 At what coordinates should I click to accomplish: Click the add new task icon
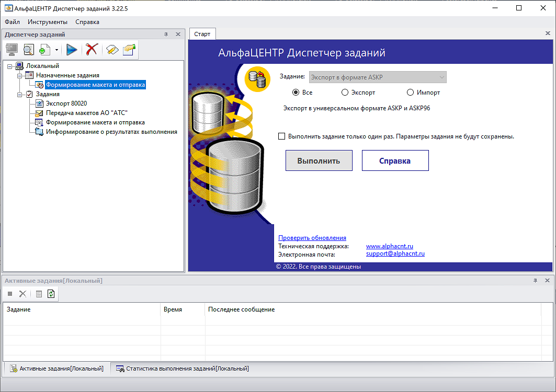tap(44, 50)
